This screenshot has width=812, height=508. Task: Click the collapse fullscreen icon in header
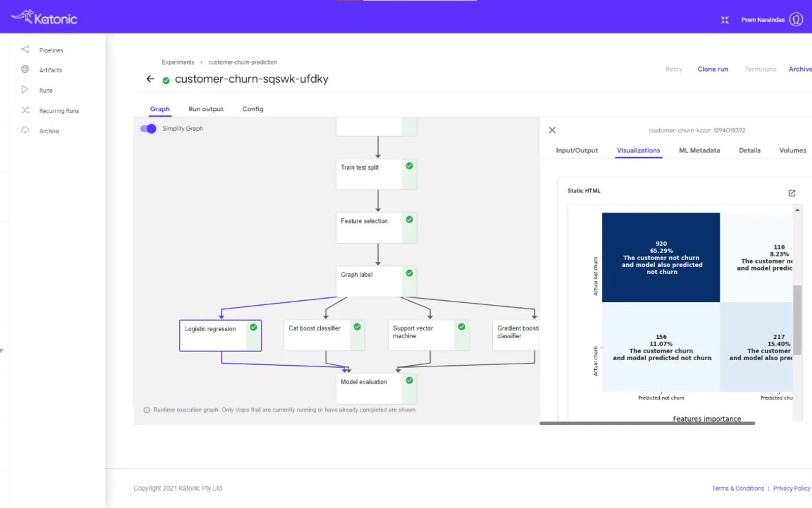click(x=725, y=20)
